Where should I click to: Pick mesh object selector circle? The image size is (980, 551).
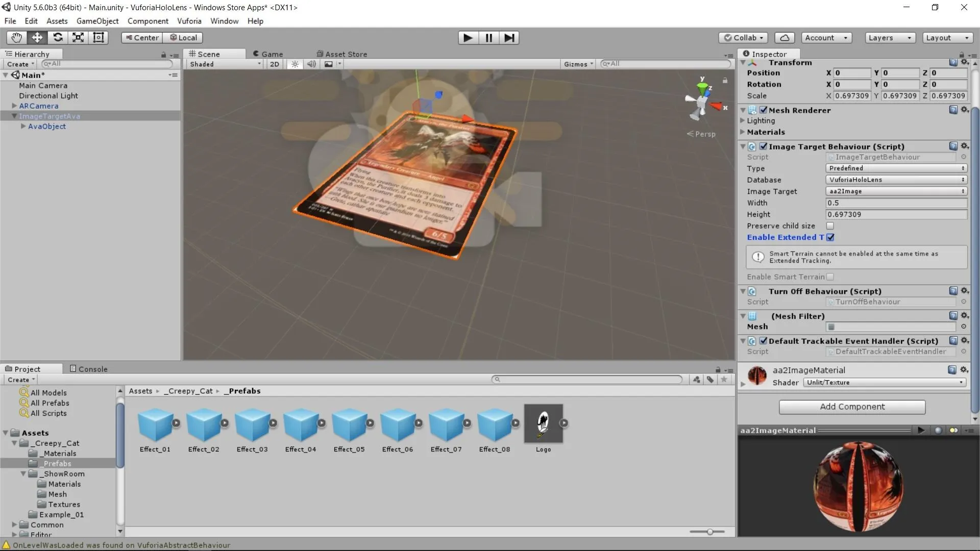point(964,327)
